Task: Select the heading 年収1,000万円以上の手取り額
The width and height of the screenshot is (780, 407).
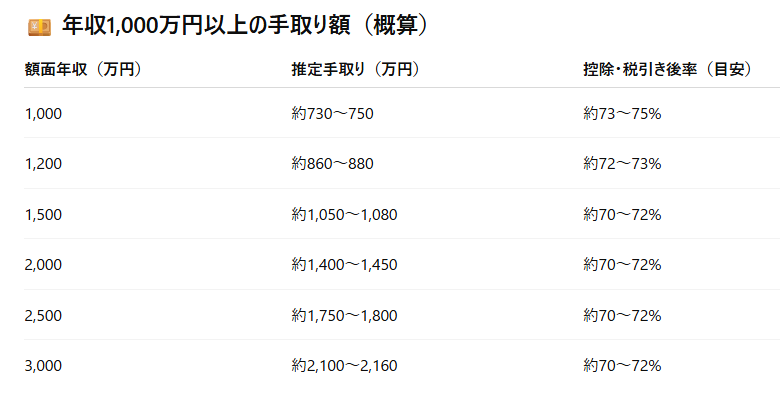Action: coord(206,25)
